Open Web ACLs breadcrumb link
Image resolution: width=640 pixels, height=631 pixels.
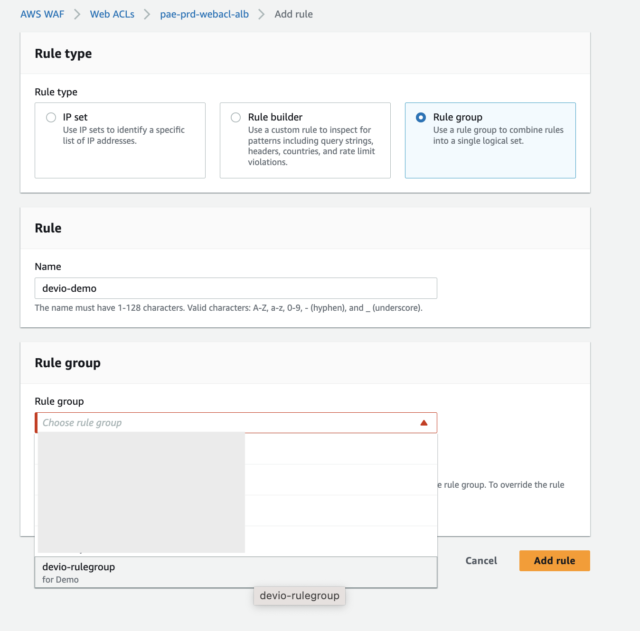(x=112, y=14)
